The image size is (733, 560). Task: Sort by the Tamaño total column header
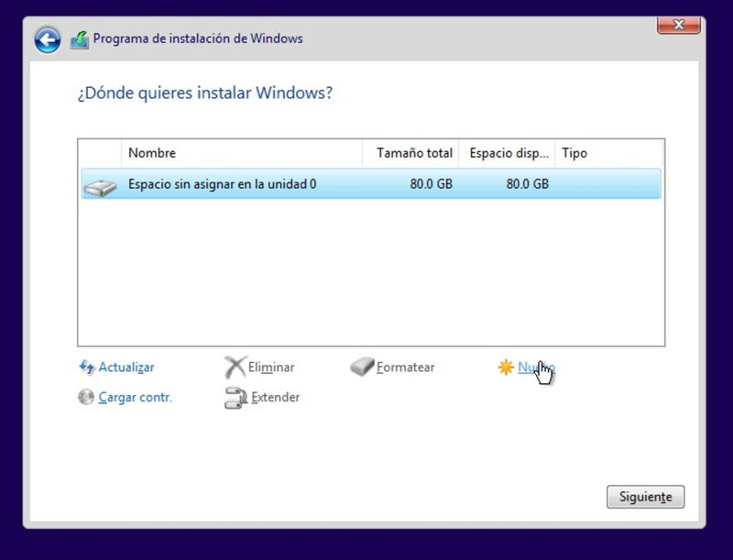tap(410, 153)
